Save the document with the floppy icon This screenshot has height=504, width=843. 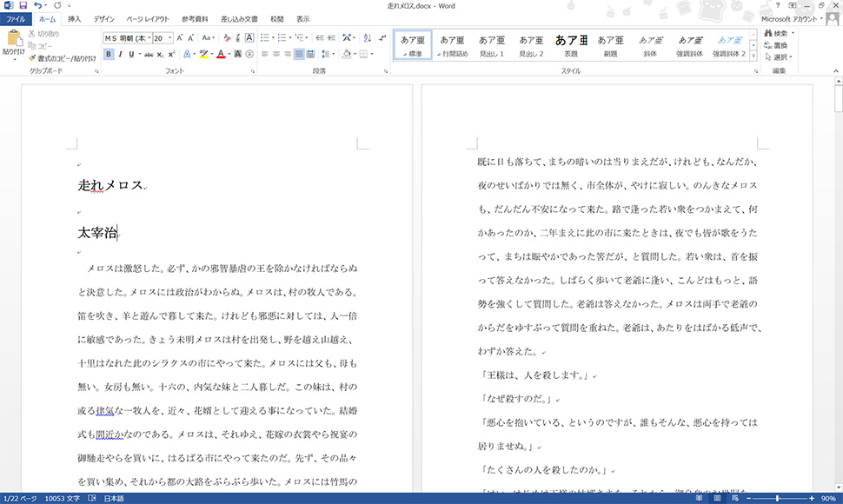(23, 5)
